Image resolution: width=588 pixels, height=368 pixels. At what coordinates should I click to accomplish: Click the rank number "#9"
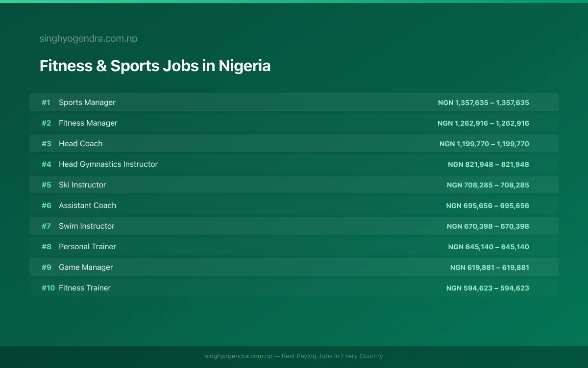point(46,267)
